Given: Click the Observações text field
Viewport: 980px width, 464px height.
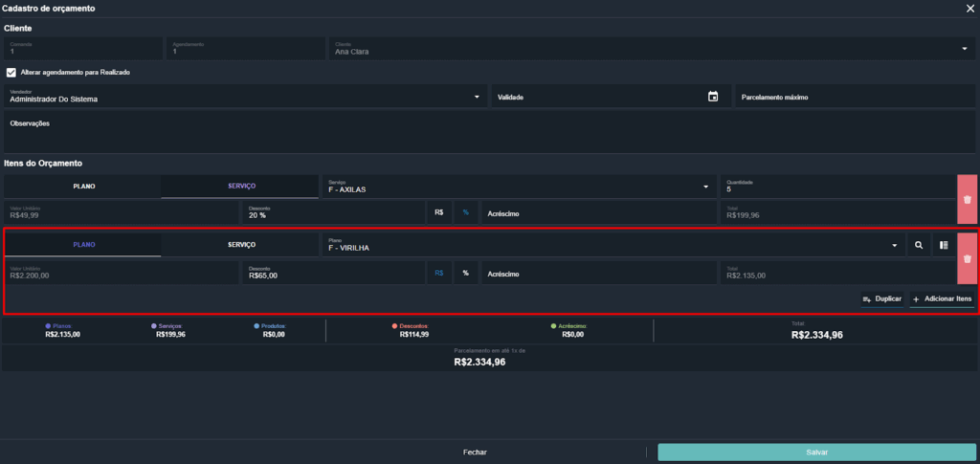Looking at the screenshot, I should coord(488,132).
